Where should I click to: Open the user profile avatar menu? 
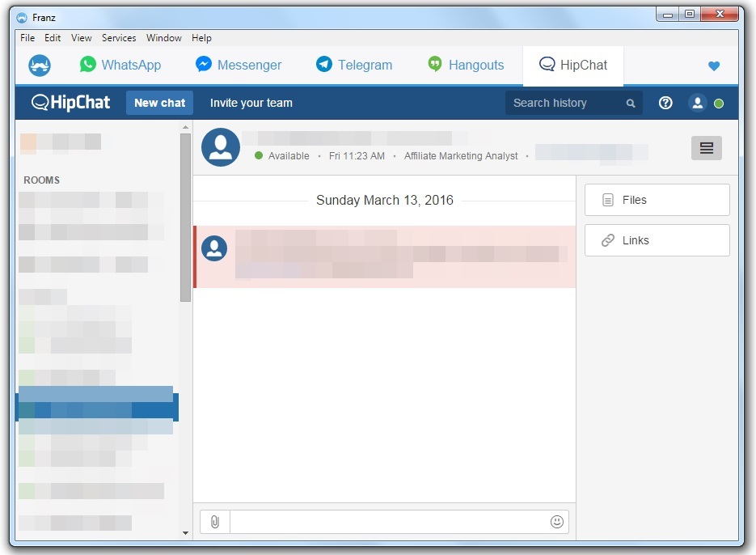coord(697,103)
